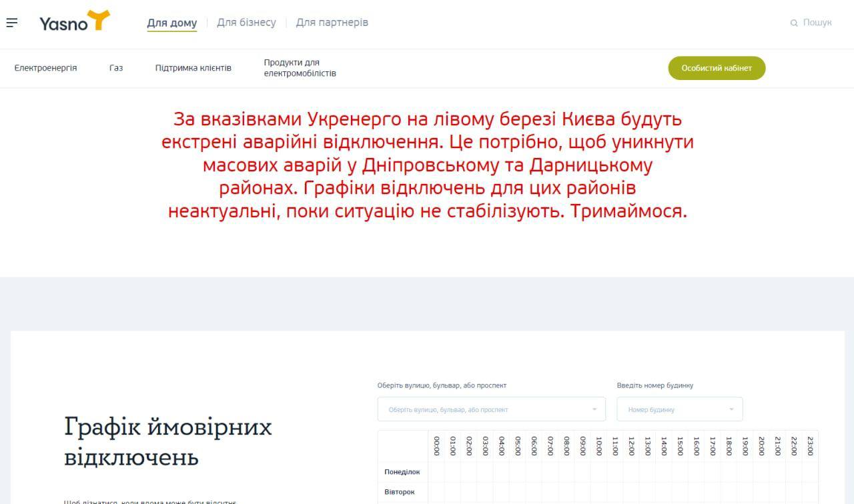854x504 pixels.
Task: Open the Номер будинку dropdown
Action: coord(679,409)
